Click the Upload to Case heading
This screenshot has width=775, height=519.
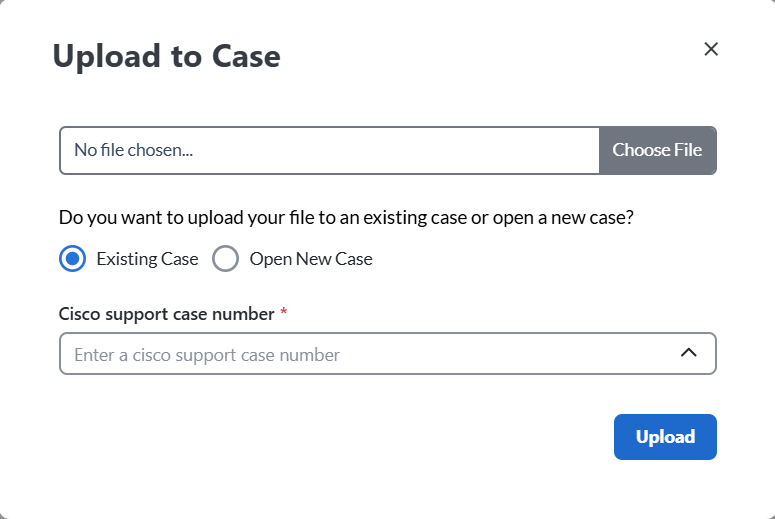point(166,56)
